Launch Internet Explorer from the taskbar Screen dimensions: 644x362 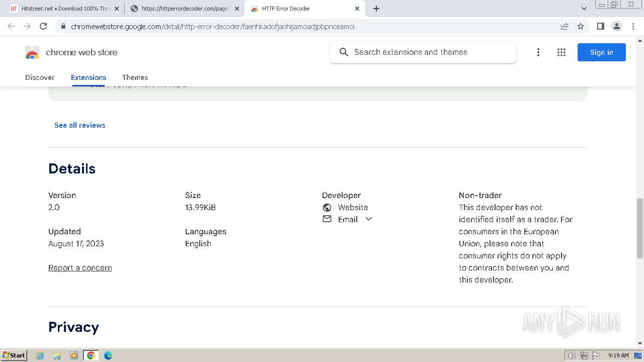click(x=40, y=355)
